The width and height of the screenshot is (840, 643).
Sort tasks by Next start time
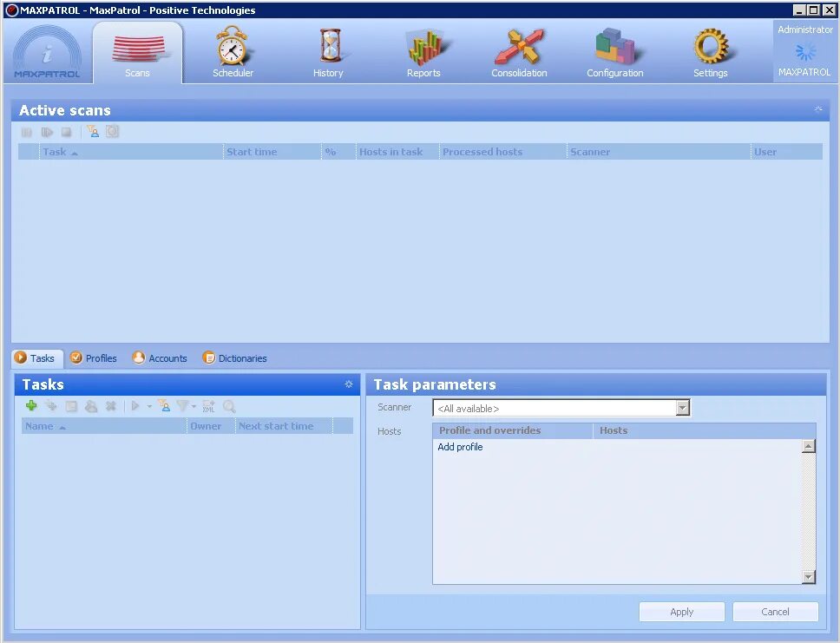[284, 426]
